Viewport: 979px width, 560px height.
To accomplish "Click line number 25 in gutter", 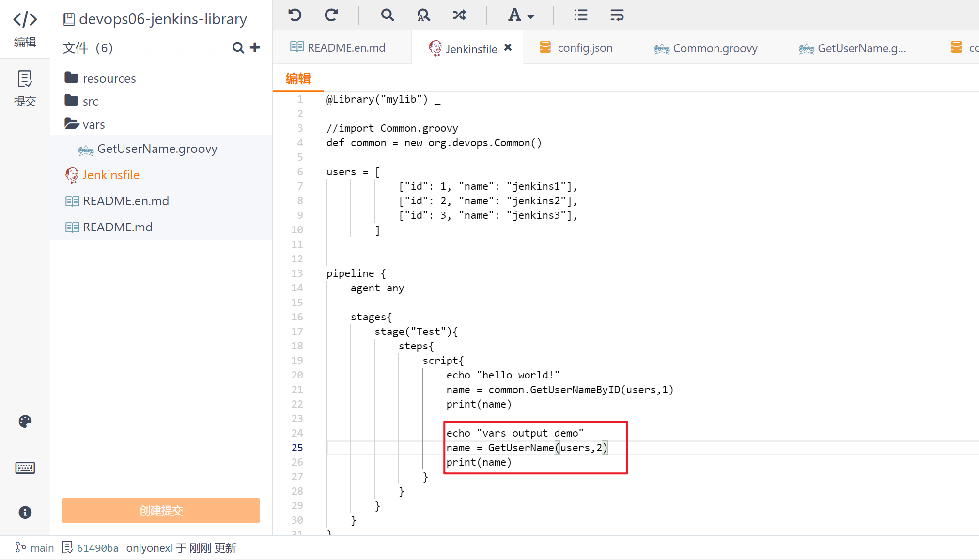I will click(x=297, y=447).
